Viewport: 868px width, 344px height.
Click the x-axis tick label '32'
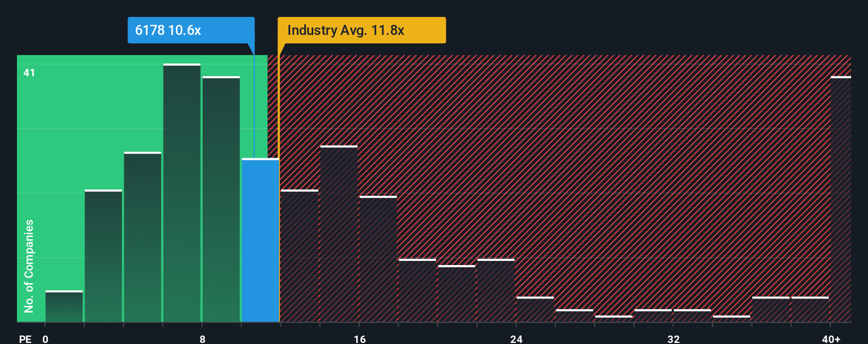673,339
